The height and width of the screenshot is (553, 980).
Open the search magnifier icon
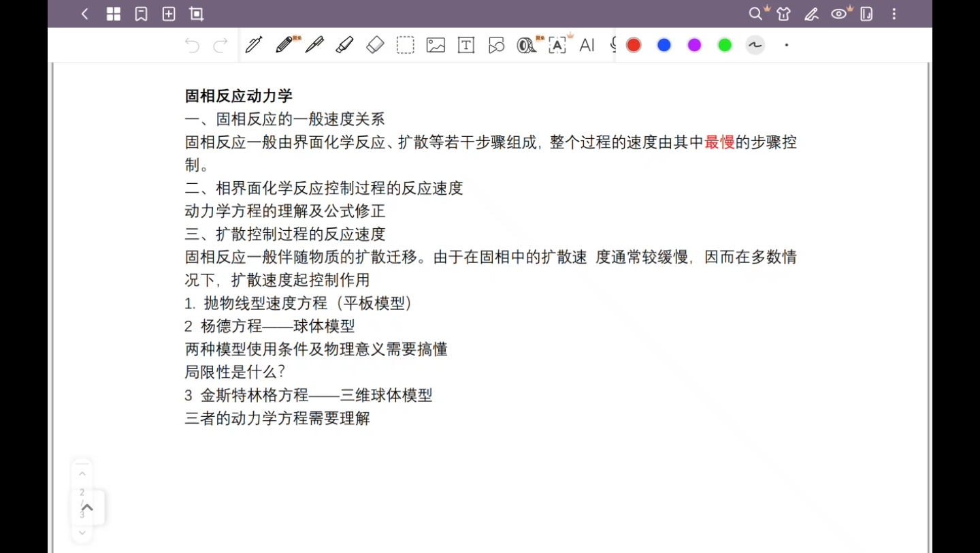click(756, 14)
